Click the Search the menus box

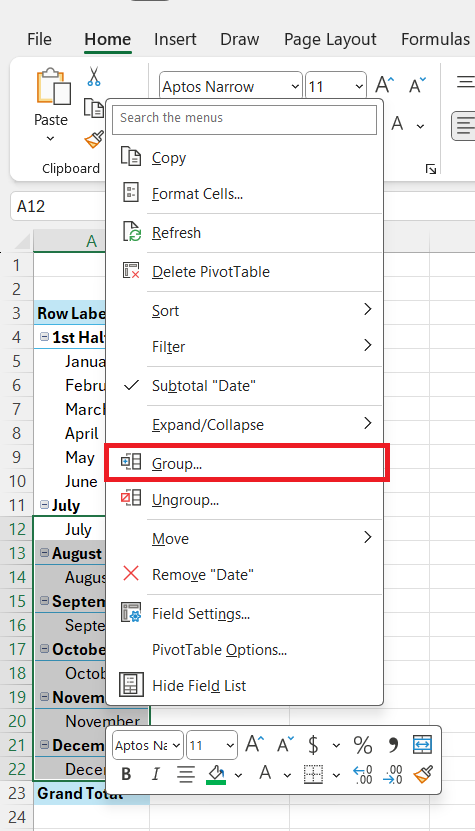244,118
